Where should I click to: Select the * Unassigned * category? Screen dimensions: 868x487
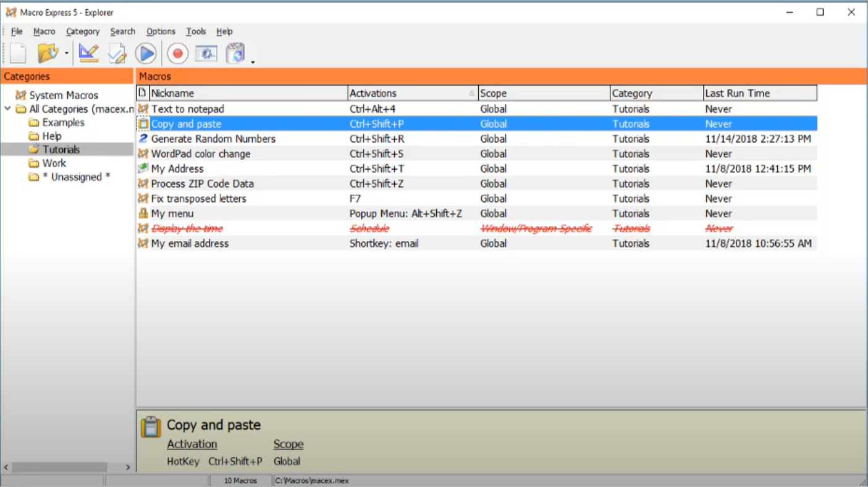point(77,177)
